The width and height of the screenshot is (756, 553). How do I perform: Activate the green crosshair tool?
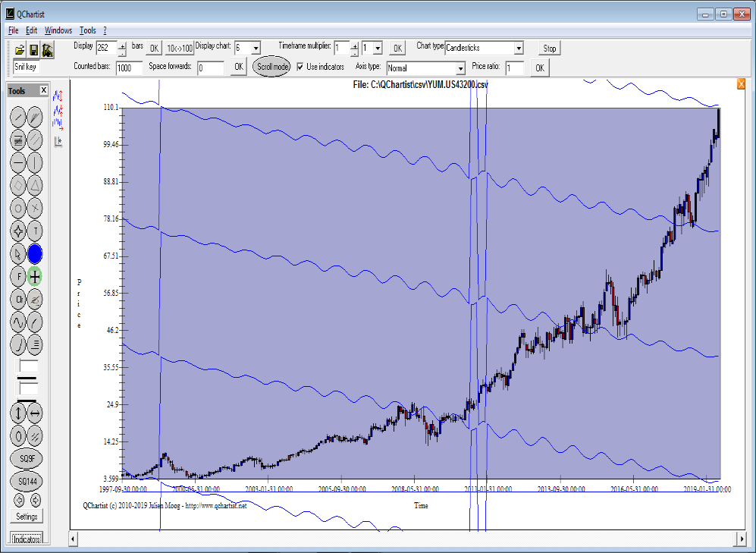click(x=36, y=276)
